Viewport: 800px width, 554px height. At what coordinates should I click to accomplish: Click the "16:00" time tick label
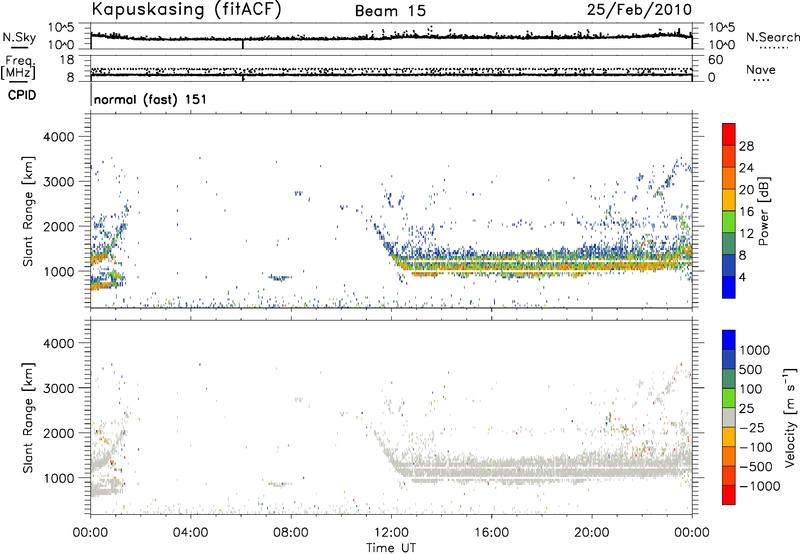491,533
